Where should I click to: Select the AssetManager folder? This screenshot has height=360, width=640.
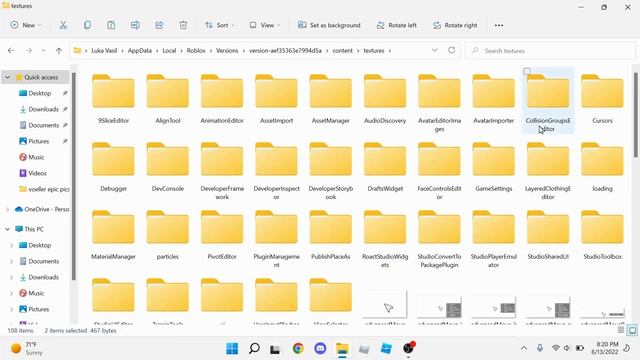331,99
